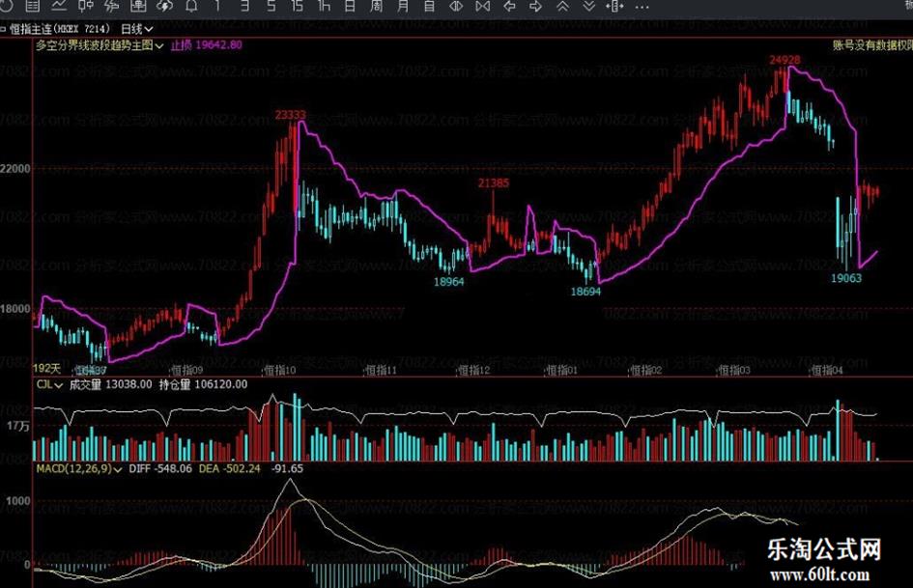
Task: Click the 18964 low price label
Action: pyautogui.click(x=449, y=282)
